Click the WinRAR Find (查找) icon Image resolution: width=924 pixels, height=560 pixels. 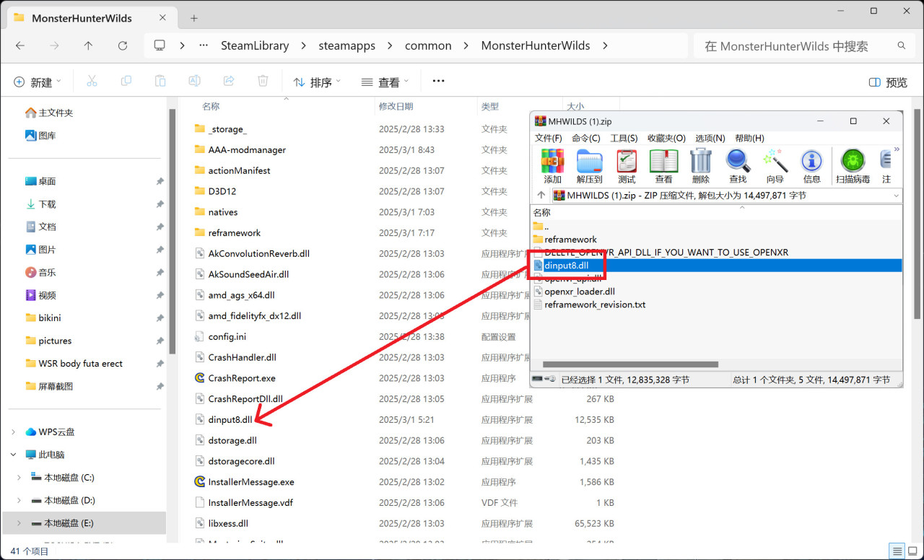(738, 165)
